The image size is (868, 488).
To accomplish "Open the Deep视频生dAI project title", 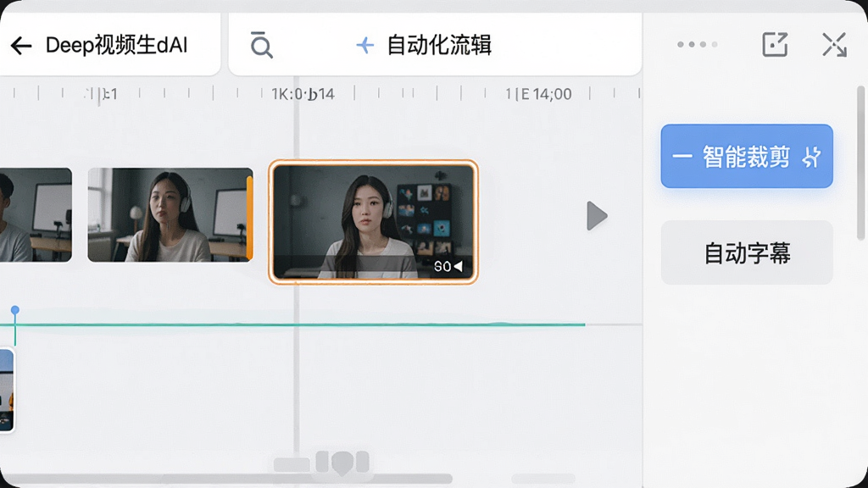I will pos(116,45).
